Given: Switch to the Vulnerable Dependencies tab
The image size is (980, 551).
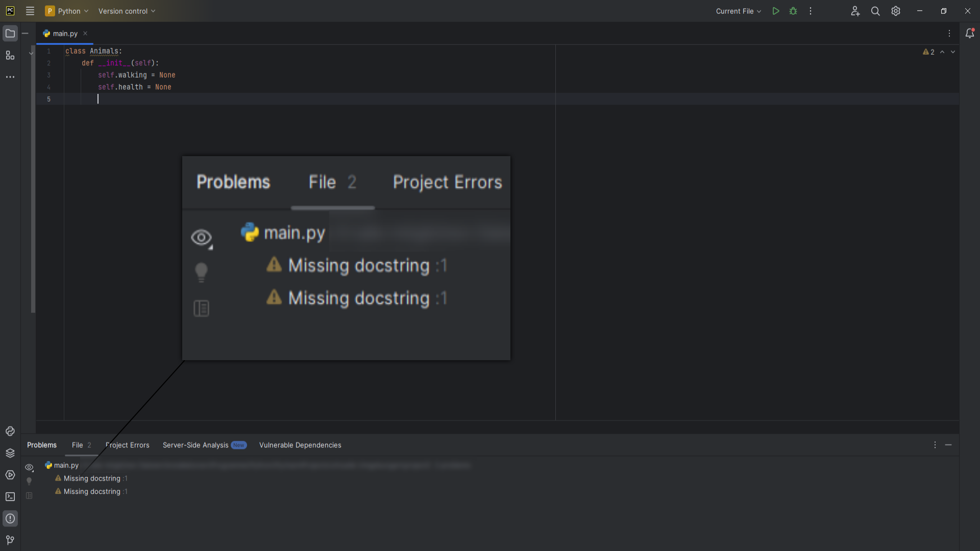Looking at the screenshot, I should pyautogui.click(x=300, y=445).
